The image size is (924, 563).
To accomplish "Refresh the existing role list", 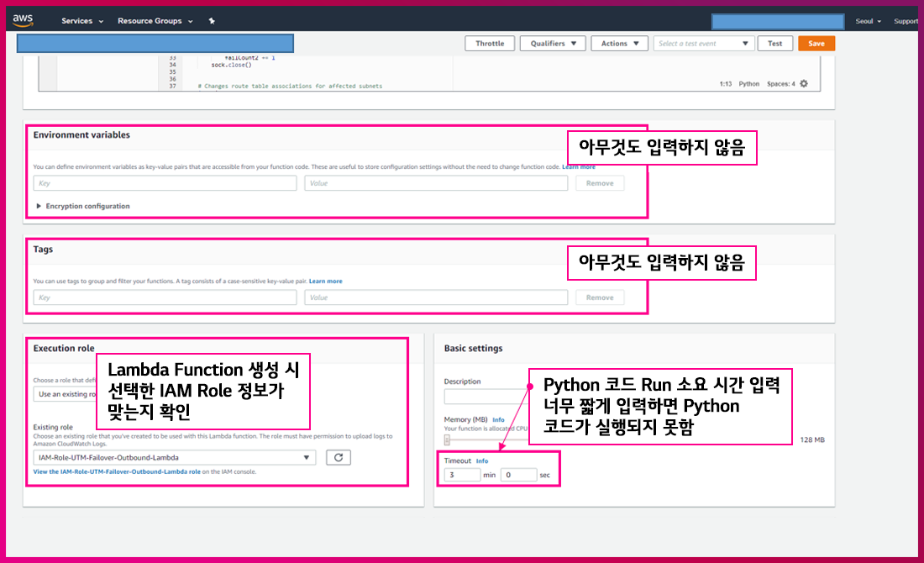I will pos(338,457).
